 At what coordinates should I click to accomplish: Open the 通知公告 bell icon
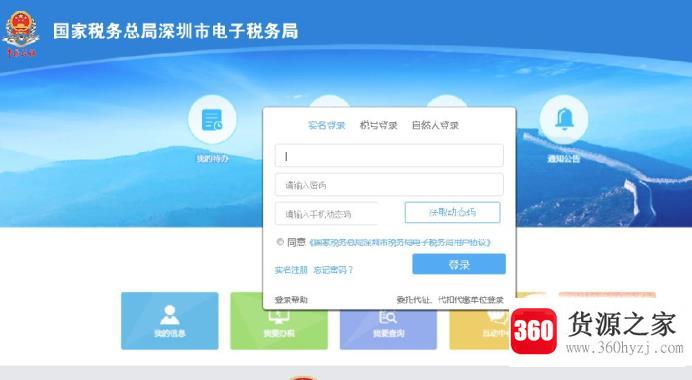point(564,119)
